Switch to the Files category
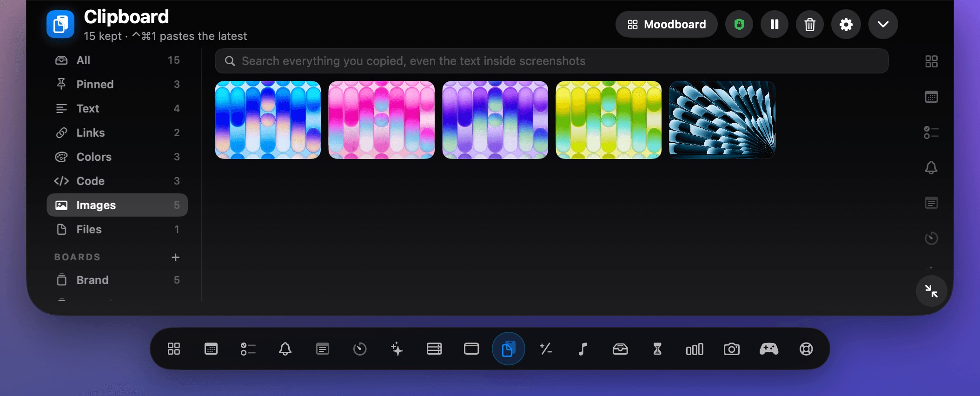980x396 pixels. point(117,229)
